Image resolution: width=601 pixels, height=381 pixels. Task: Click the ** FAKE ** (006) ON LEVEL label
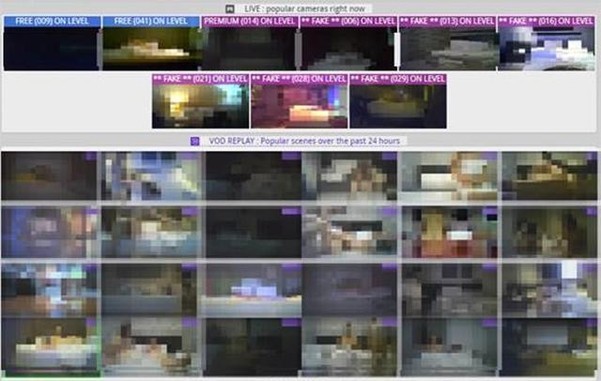(x=348, y=21)
